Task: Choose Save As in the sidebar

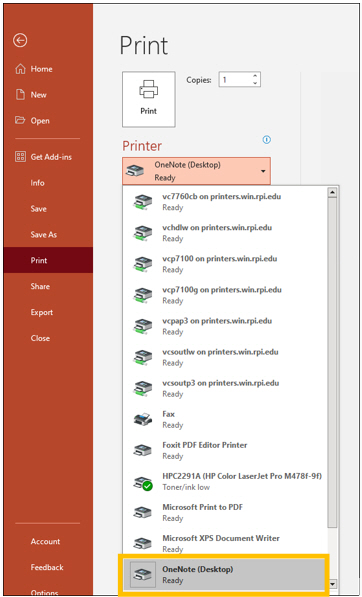Action: pos(48,235)
